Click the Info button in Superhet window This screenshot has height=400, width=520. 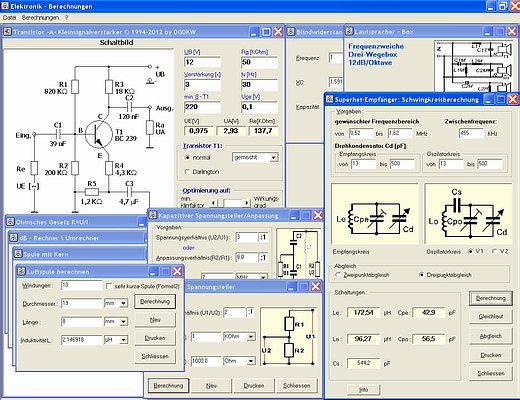coord(363,389)
